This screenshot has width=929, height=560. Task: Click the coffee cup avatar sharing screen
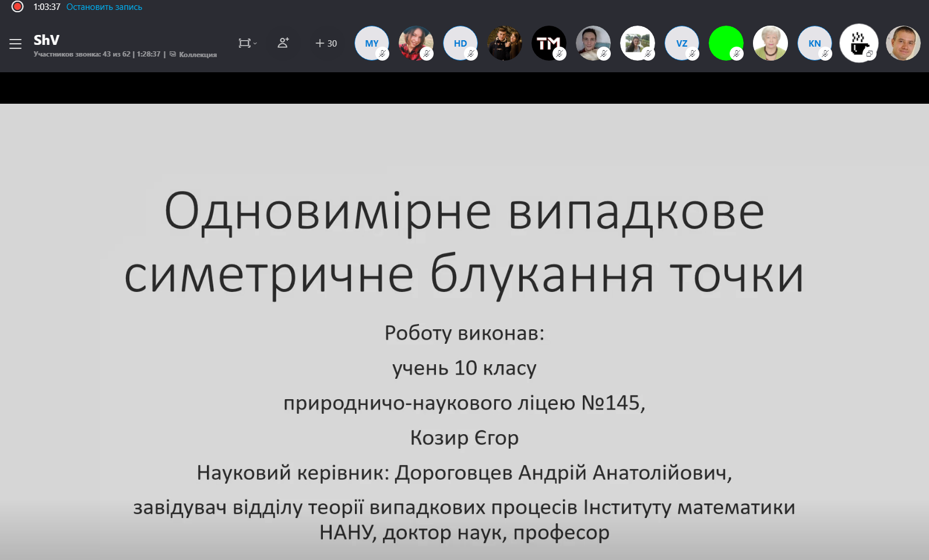[x=859, y=43]
